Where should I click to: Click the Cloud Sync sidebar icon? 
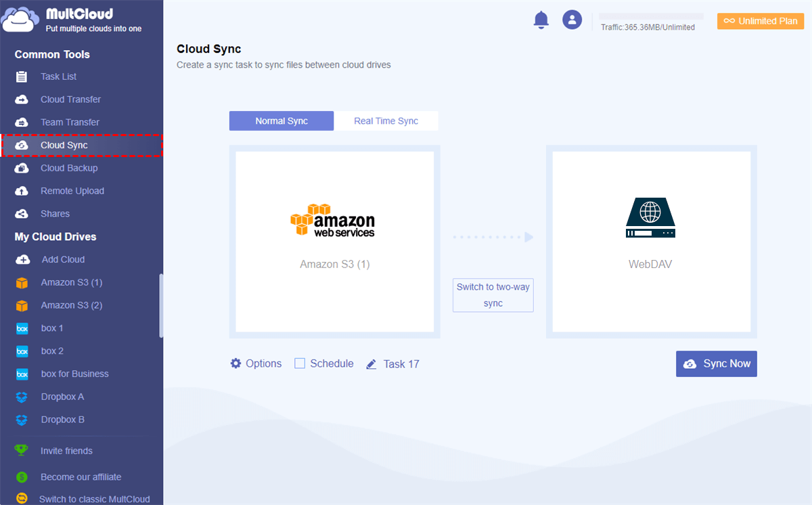click(x=22, y=146)
